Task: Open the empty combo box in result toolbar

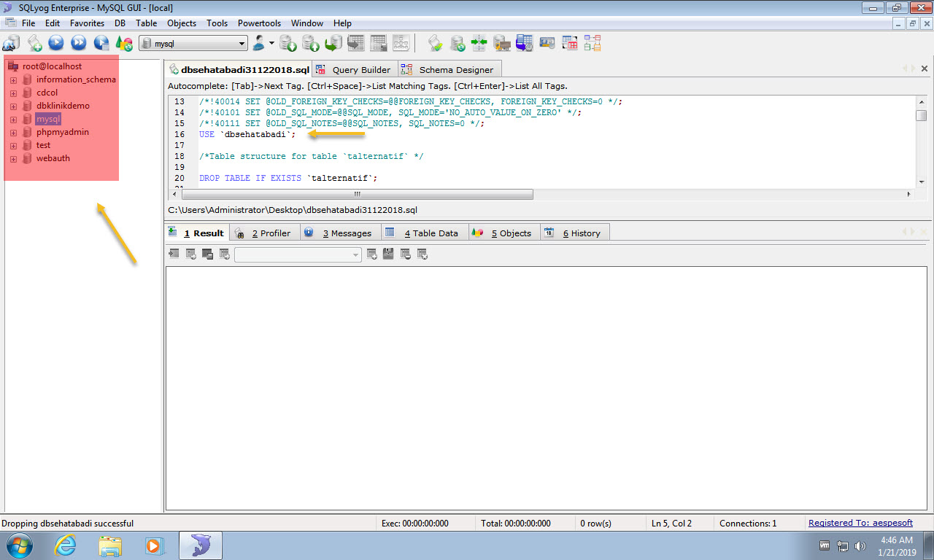Action: coord(298,254)
